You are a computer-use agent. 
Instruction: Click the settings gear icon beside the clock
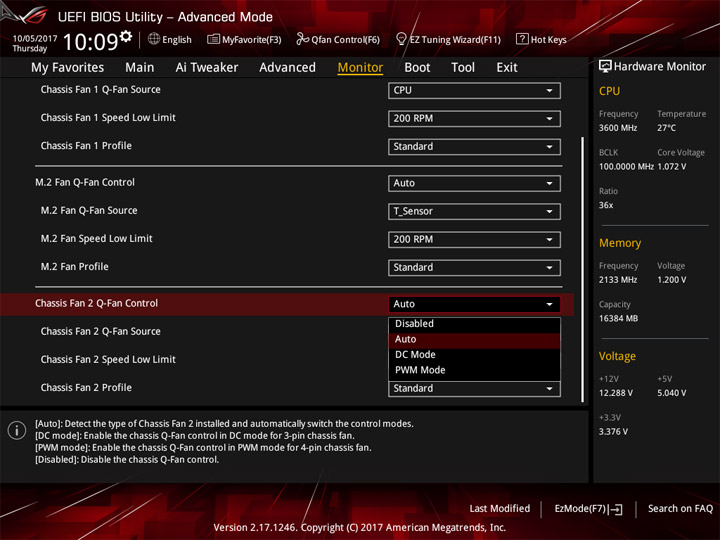click(x=126, y=36)
